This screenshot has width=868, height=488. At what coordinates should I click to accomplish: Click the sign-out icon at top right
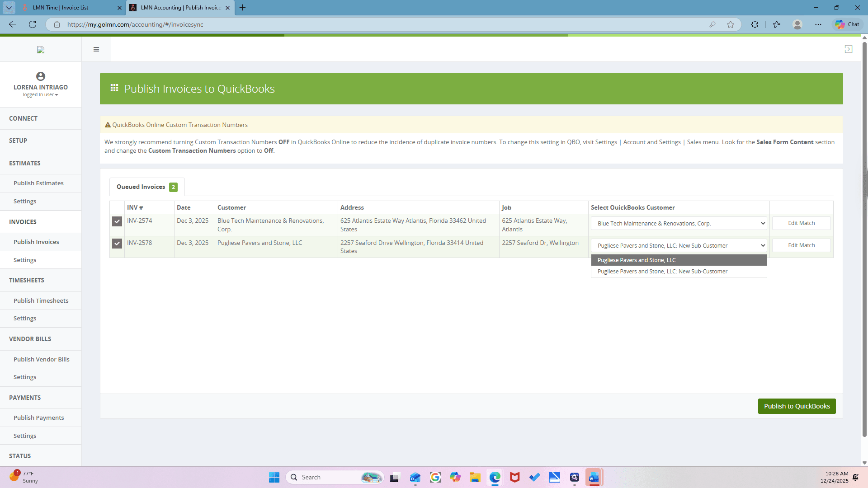(848, 49)
